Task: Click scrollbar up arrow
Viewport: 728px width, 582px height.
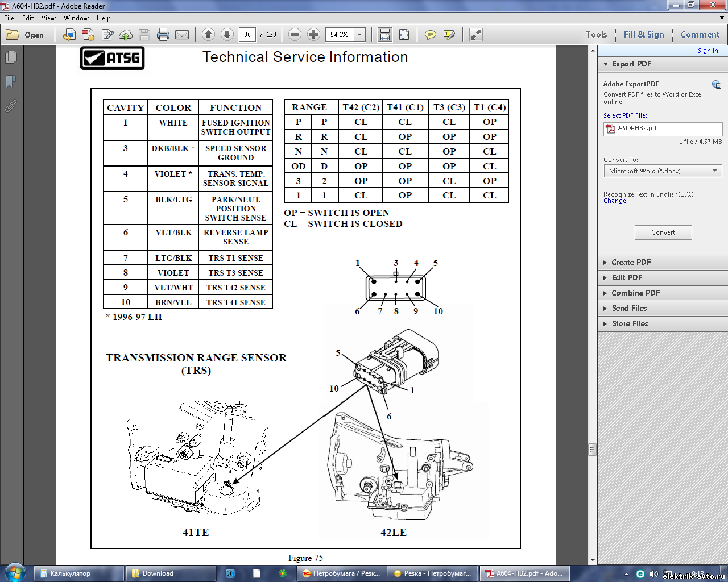Action: click(x=592, y=50)
